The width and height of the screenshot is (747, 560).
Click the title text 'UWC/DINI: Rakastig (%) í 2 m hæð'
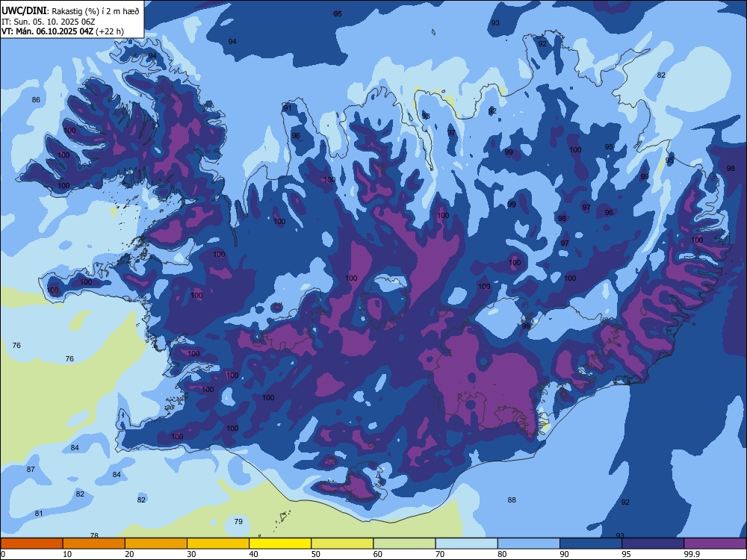click(x=70, y=11)
